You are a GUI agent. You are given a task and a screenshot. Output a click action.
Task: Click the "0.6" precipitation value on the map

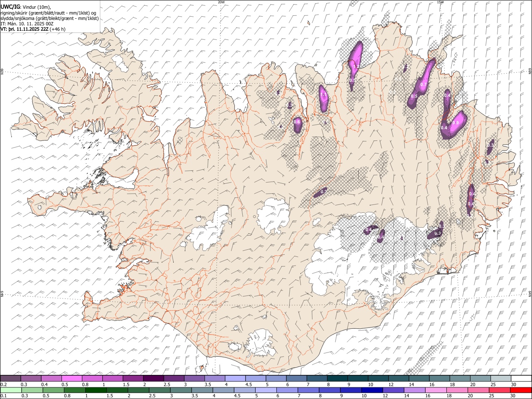297,122
